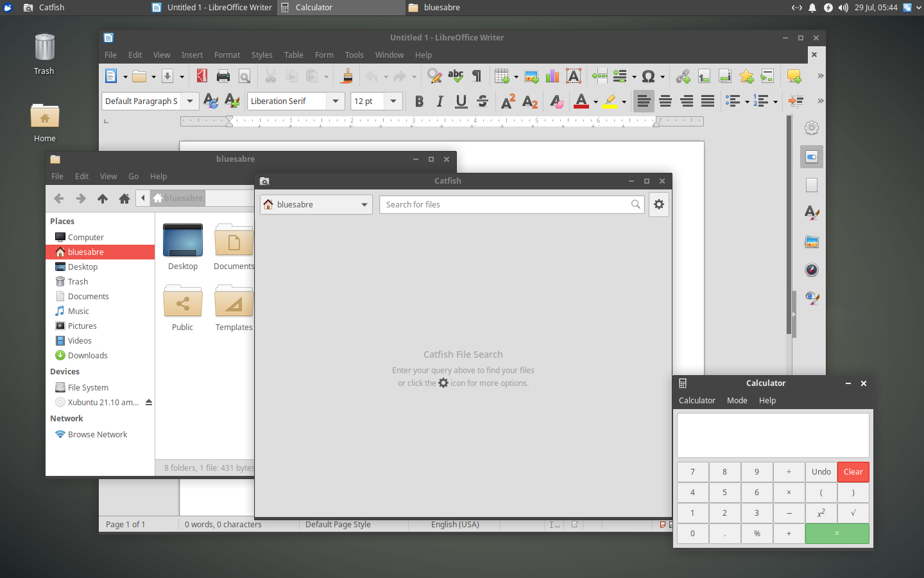Toggle underline formatting
The image size is (924, 578).
click(x=461, y=101)
